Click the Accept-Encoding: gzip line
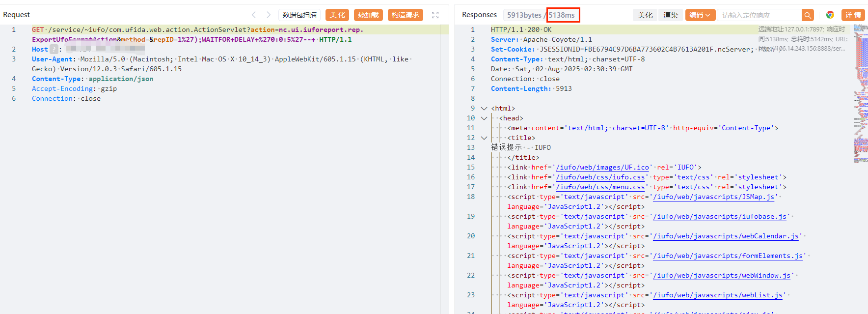Image resolution: width=868 pixels, height=314 pixels. pos(74,88)
